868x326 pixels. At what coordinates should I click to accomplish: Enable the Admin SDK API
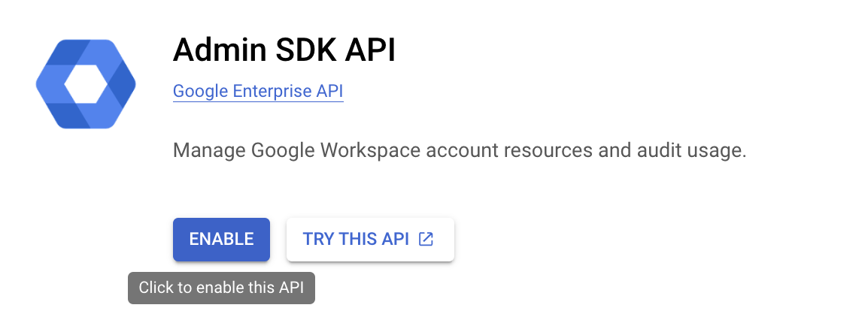(221, 240)
